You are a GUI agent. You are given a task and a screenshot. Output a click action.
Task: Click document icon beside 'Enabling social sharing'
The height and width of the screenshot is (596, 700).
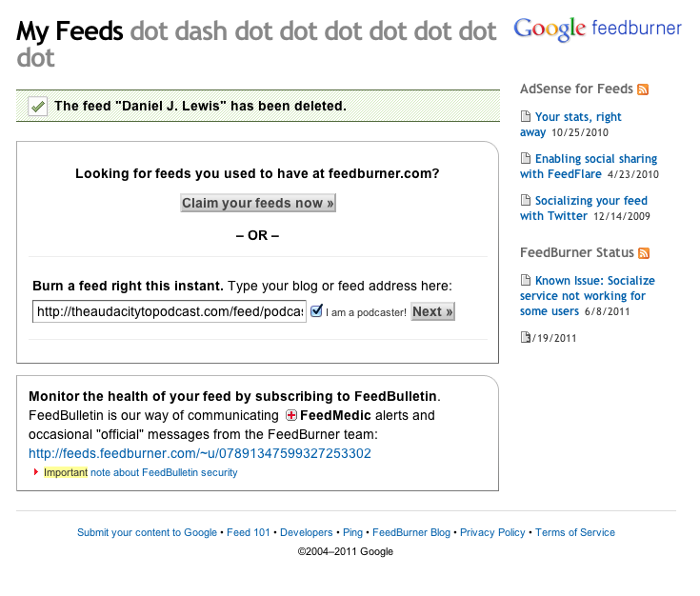525,159
